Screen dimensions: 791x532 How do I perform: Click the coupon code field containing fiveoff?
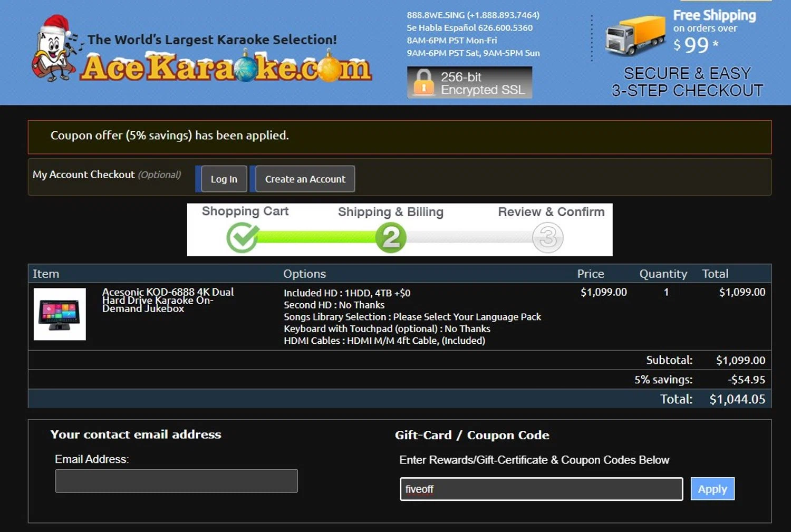[541, 489]
